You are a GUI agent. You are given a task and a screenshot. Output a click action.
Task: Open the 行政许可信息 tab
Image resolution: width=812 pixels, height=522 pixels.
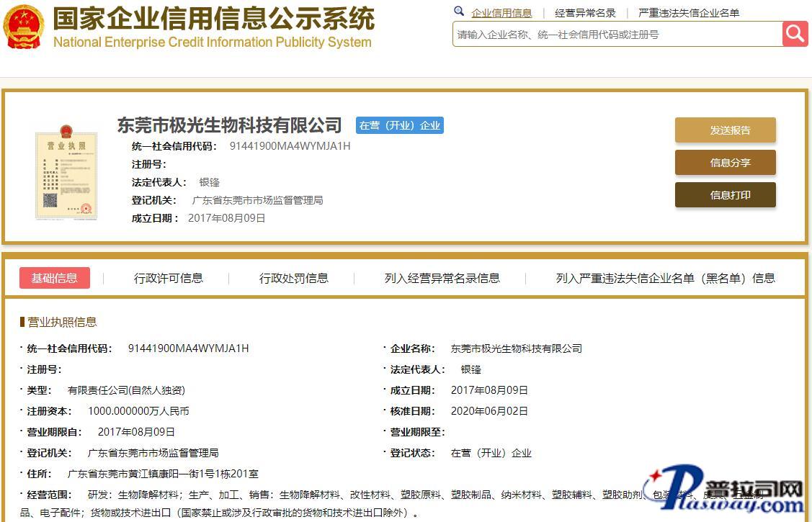169,278
